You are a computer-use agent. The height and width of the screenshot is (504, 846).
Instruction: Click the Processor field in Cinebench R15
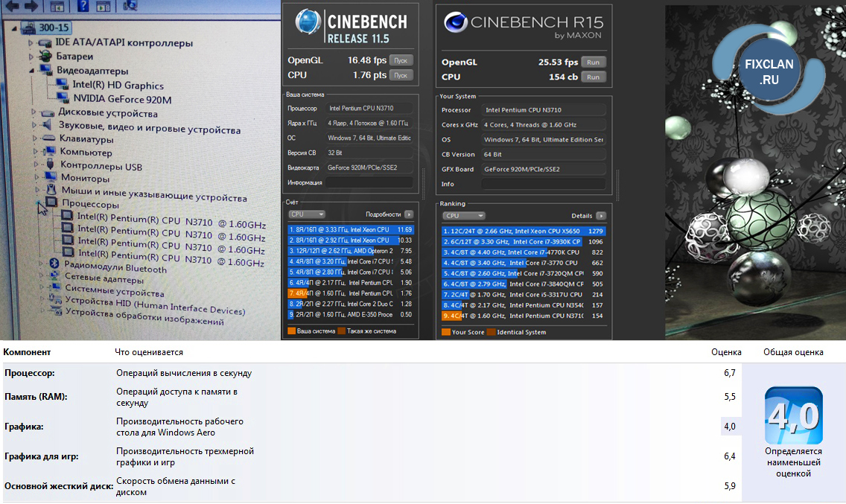click(544, 109)
